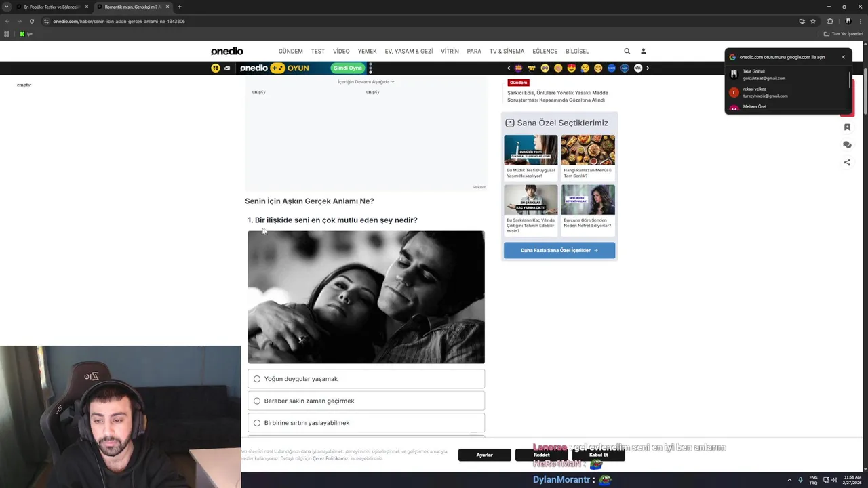Viewport: 868px width, 488px height.
Task: Go back with the browser back arrow
Action: tap(7, 21)
